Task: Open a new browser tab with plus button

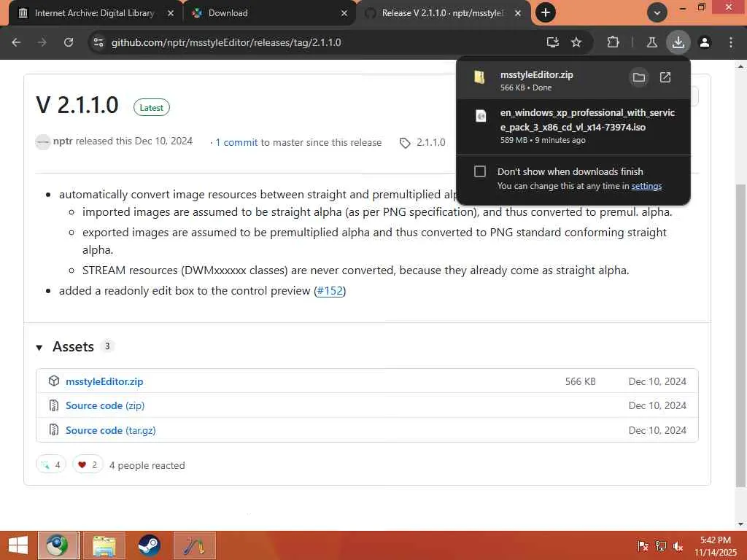Action: click(x=546, y=13)
